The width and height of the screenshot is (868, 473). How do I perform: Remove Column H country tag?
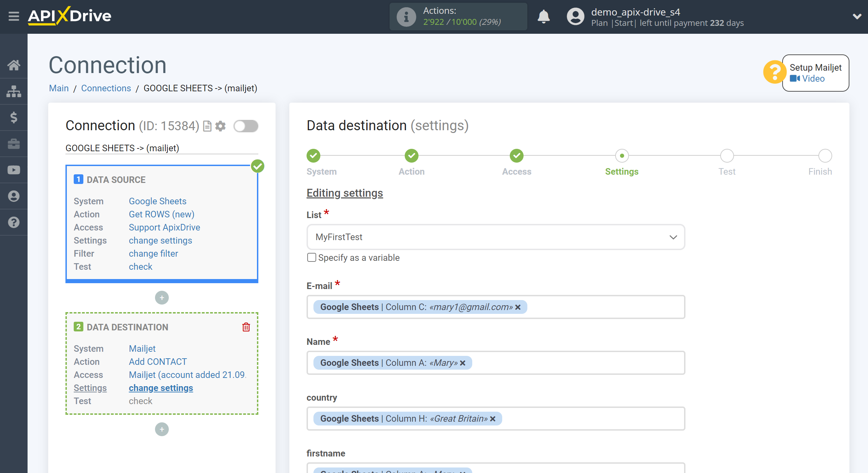point(493,419)
